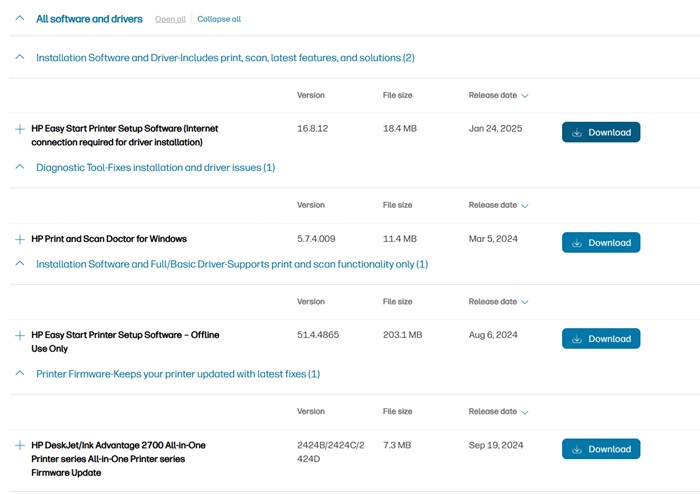Open the Diagnostic Tool-Fixes installation heading
700x494 pixels.
point(155,167)
